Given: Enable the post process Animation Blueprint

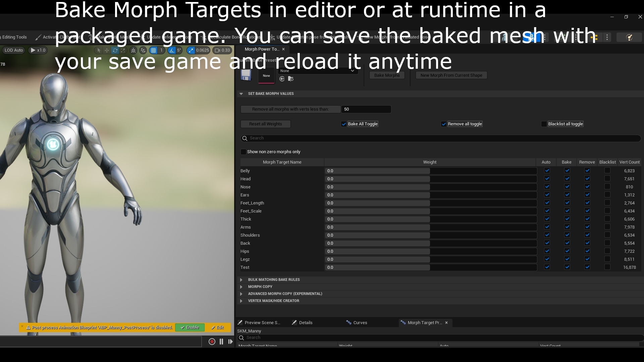Looking at the screenshot, I should coord(190,327).
